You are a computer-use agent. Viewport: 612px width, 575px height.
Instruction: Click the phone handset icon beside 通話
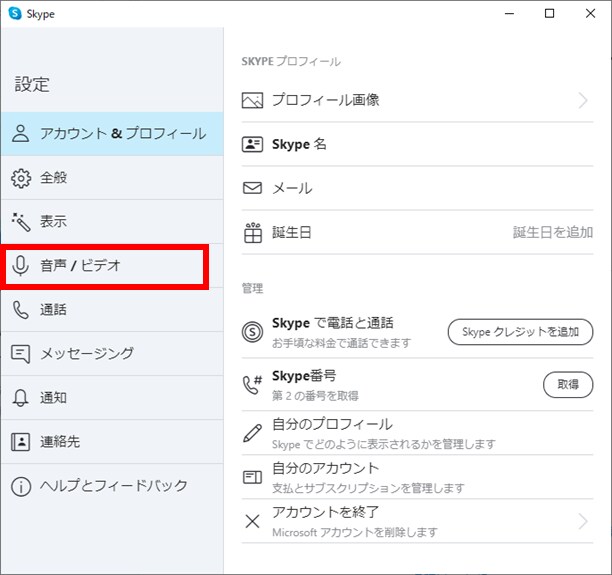click(21, 310)
